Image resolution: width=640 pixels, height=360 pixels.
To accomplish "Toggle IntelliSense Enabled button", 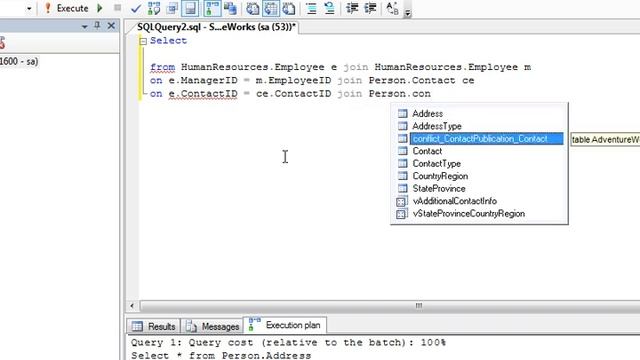I will [190, 8].
